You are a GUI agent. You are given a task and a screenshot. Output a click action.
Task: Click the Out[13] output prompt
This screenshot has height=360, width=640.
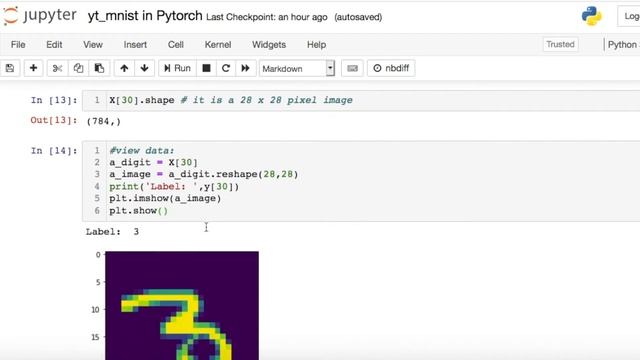coord(54,120)
